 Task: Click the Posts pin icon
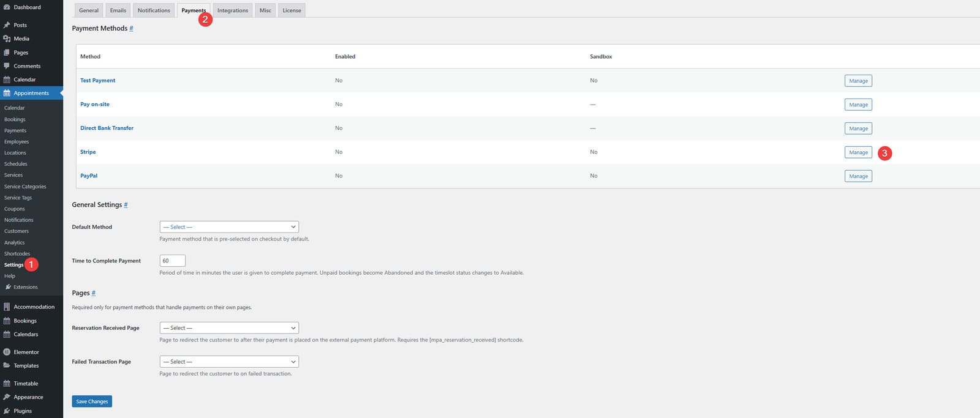7,25
